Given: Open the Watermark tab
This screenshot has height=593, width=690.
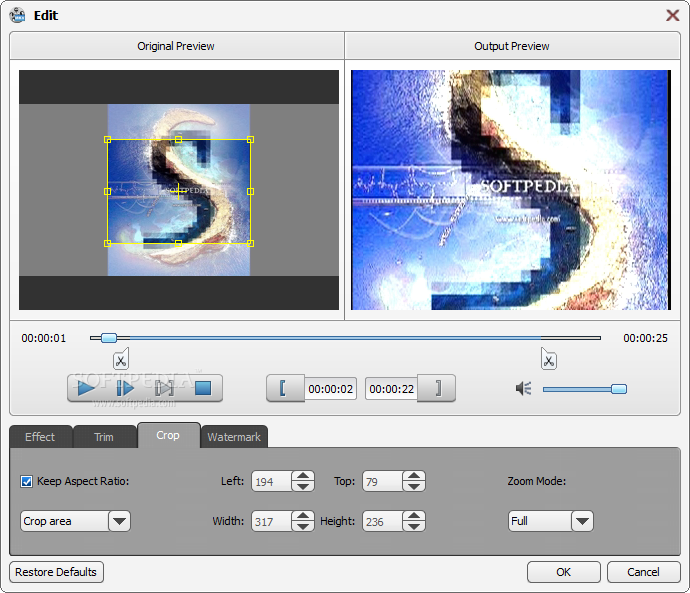Looking at the screenshot, I should click(x=234, y=437).
